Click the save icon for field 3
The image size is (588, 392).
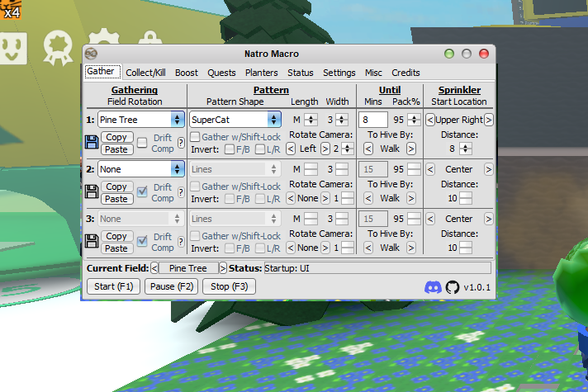pyautogui.click(x=92, y=241)
